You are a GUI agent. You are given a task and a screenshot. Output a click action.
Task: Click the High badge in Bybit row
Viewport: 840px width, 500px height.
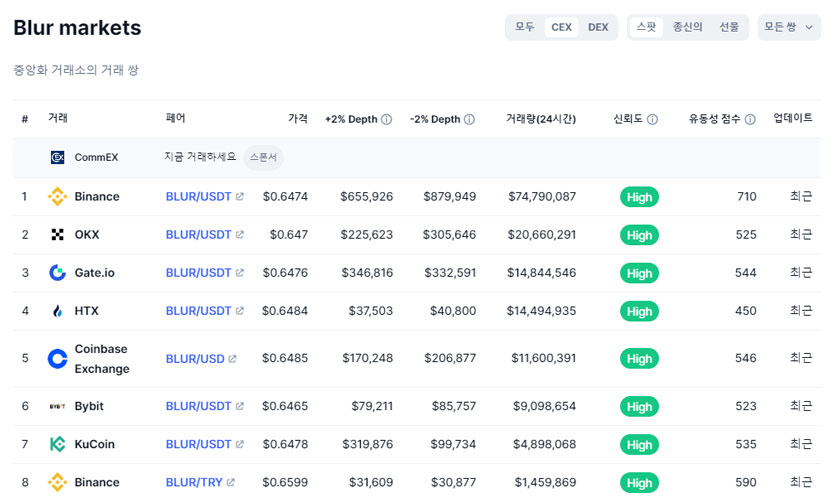(639, 407)
